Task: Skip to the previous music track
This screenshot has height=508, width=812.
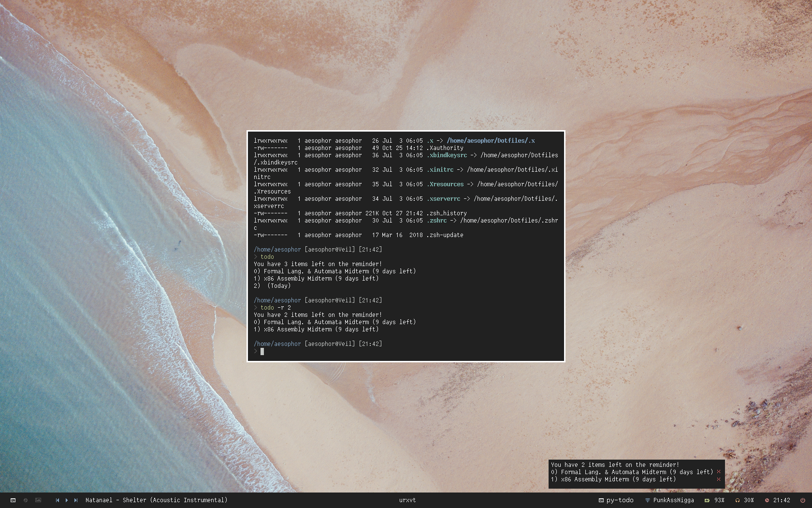Action: 58,500
